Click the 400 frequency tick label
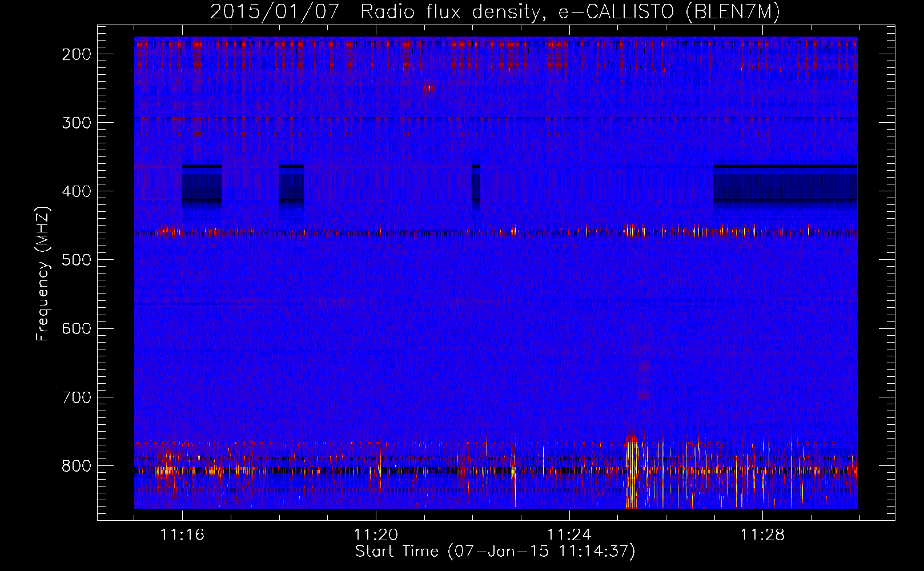The width and height of the screenshot is (924, 571). coord(77,191)
